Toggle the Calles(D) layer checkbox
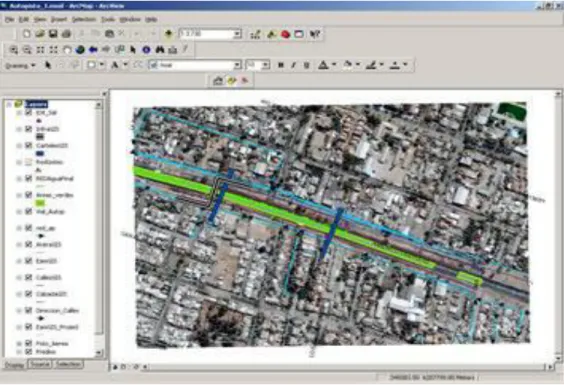The width and height of the screenshot is (564, 385). tap(29, 277)
